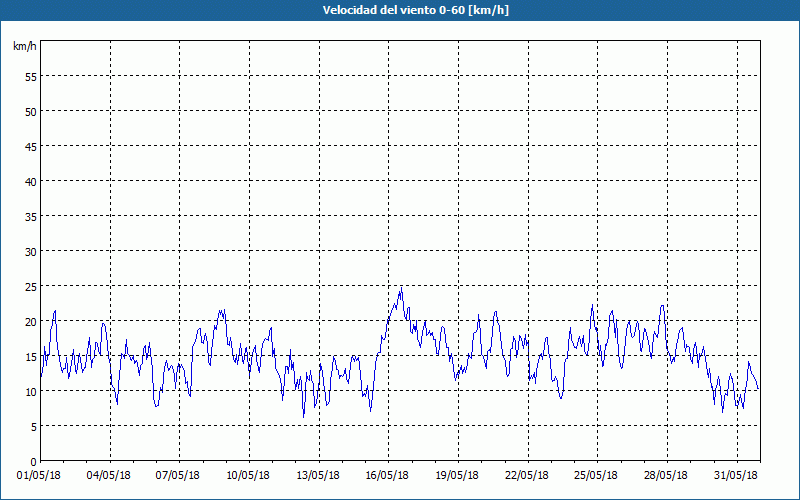Screen dimensions: 800x500
Task: Click the 01/05/18 date label
Action: coord(39,475)
